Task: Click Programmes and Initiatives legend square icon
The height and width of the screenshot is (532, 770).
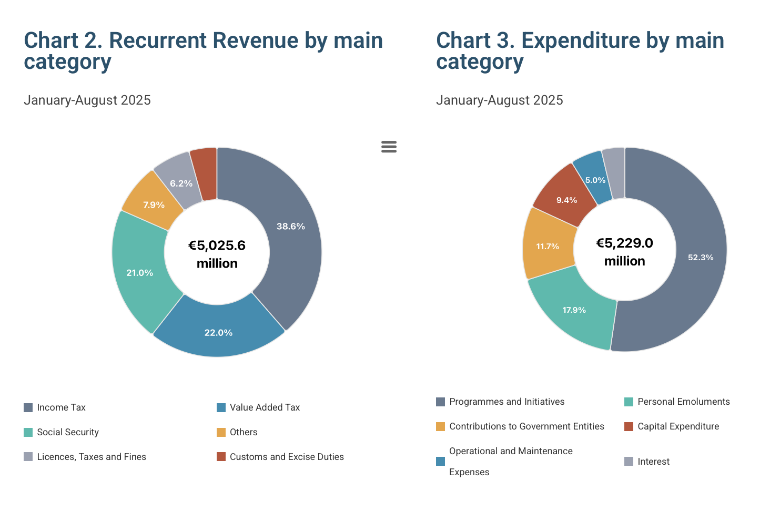Action: (x=441, y=402)
